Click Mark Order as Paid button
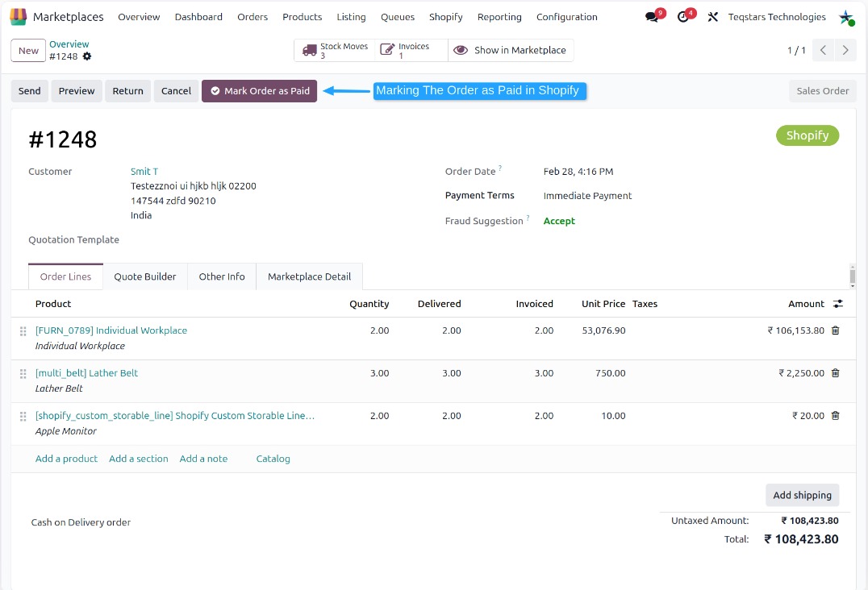 [x=259, y=91]
